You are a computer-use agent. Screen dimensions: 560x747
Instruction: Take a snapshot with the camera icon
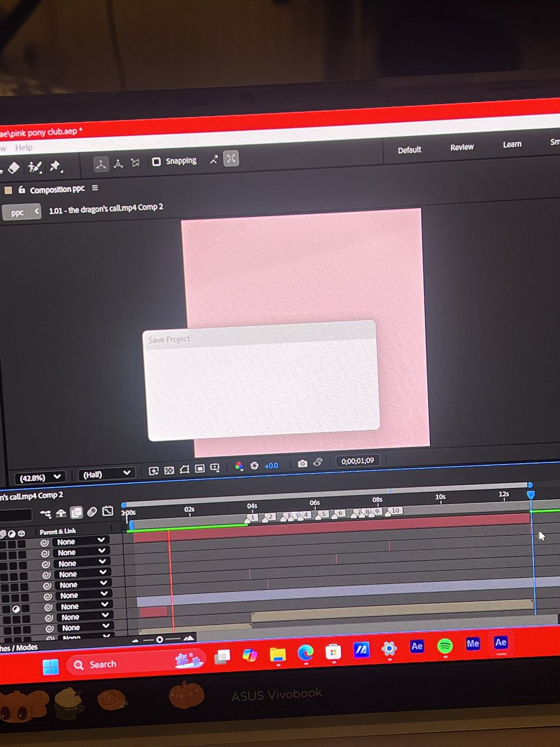pos(302,464)
